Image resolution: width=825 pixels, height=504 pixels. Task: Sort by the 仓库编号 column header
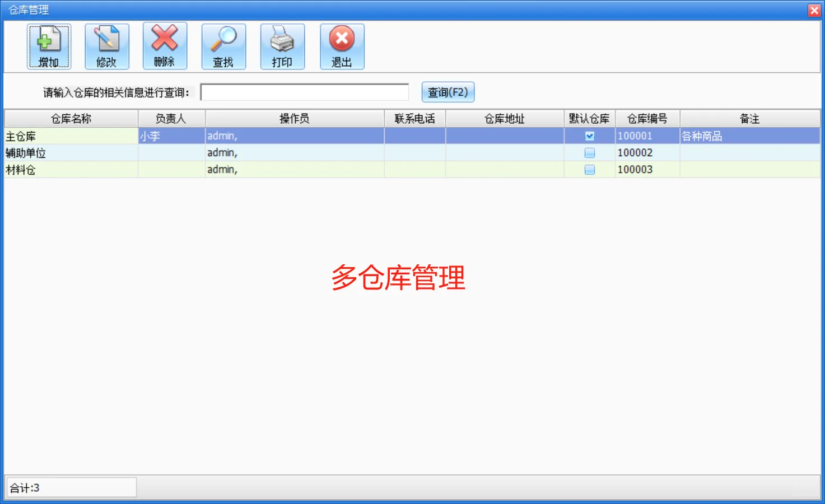[x=647, y=118]
